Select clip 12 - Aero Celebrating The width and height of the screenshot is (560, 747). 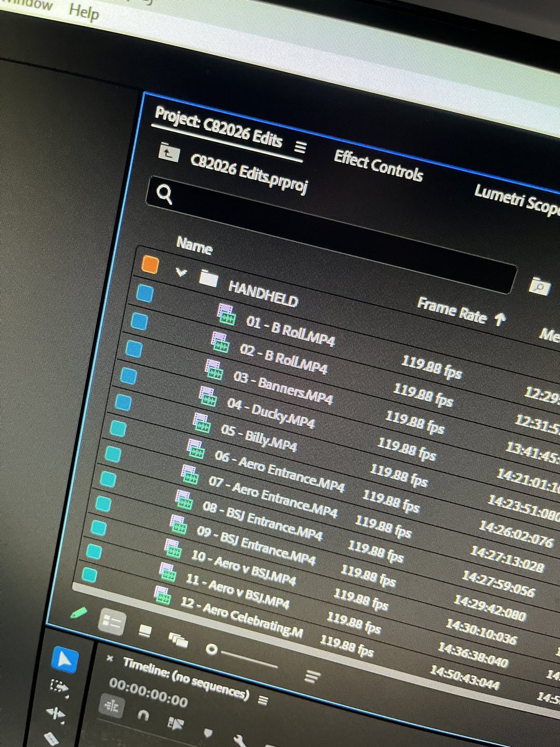241,619
